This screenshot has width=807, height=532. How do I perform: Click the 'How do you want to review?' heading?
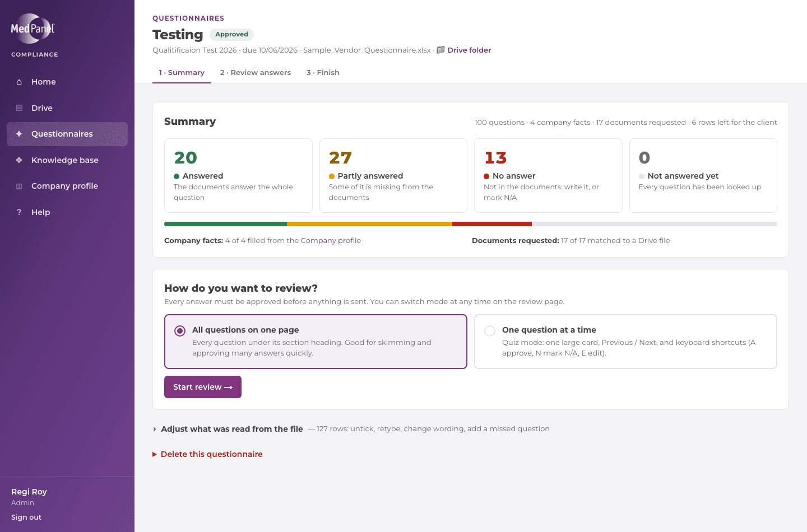[x=241, y=288]
